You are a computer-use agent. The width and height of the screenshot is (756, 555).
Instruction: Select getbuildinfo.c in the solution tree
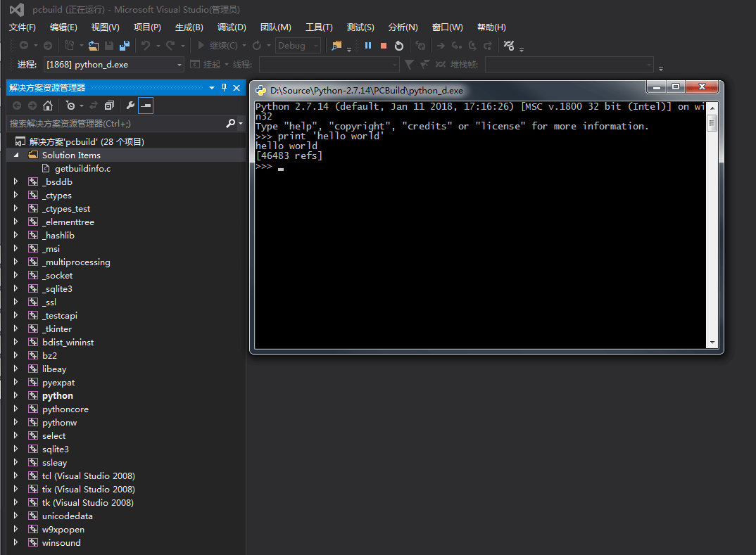click(x=82, y=169)
